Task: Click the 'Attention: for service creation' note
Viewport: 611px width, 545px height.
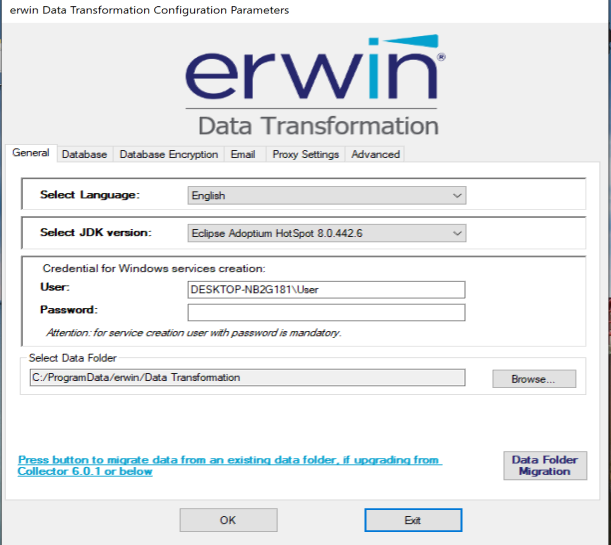Action: click(194, 333)
